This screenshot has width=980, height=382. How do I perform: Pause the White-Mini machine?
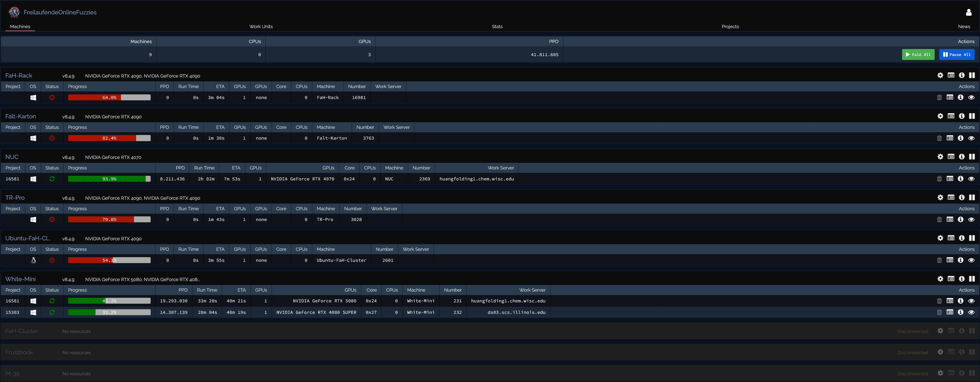[972, 279]
